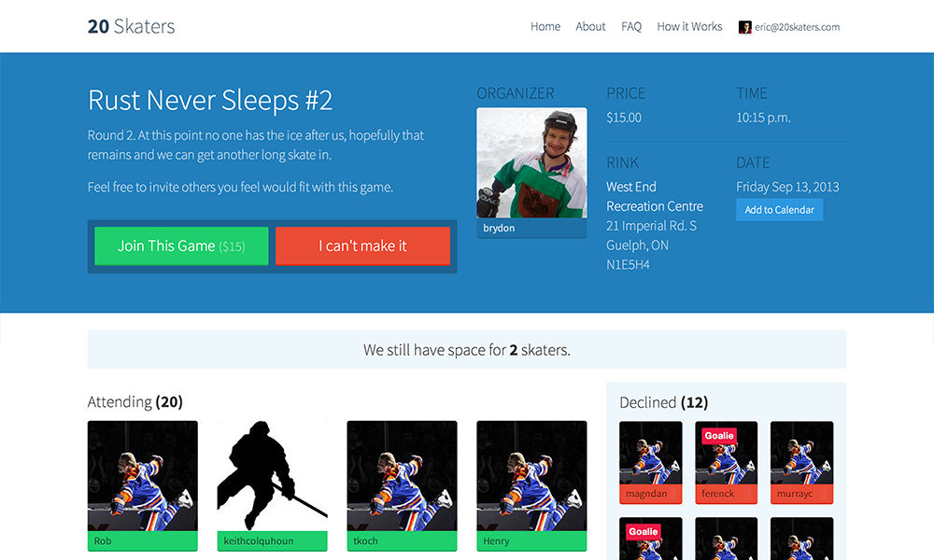Open ferenck's declined player card
Screen dimensions: 934x560
726,462
